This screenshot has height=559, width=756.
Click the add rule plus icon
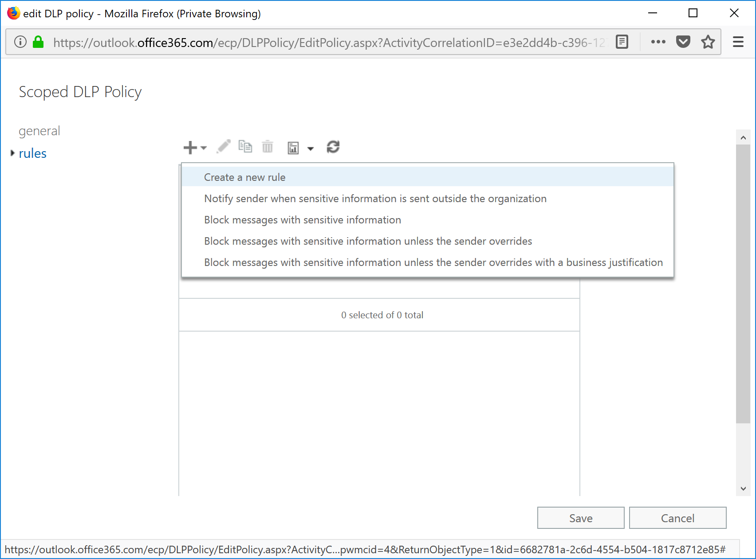pos(190,147)
